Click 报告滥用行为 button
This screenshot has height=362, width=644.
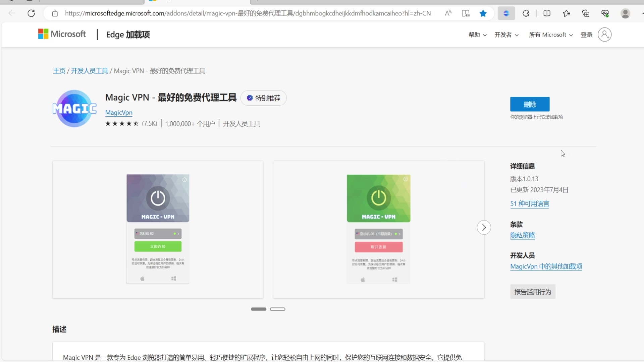tap(533, 292)
